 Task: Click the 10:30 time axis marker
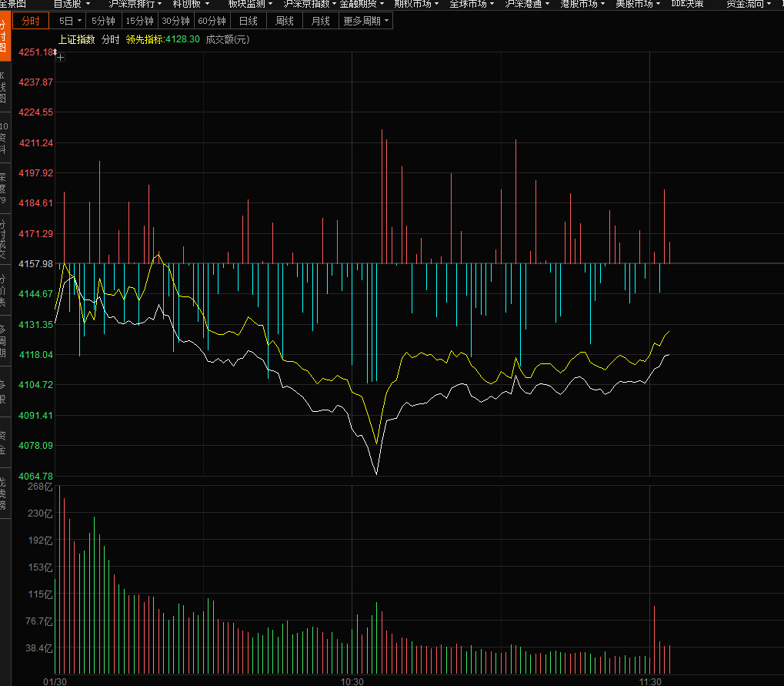pyautogui.click(x=352, y=681)
